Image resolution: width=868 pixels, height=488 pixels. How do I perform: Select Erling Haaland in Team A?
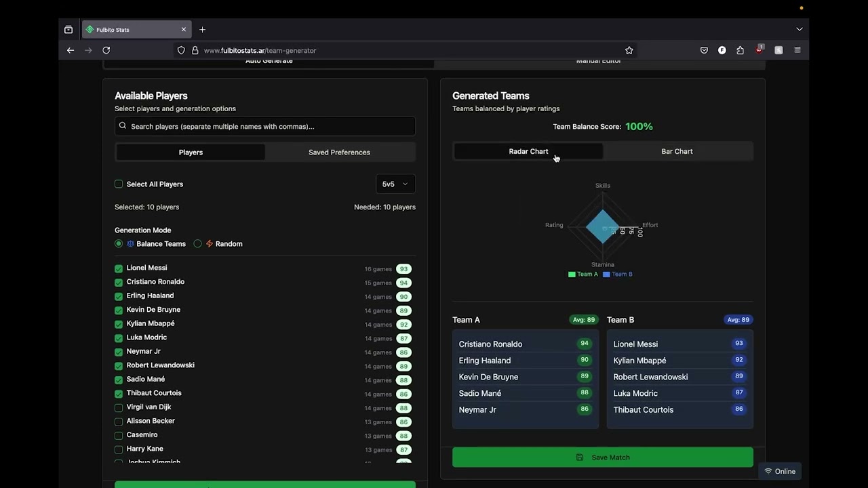point(526,361)
